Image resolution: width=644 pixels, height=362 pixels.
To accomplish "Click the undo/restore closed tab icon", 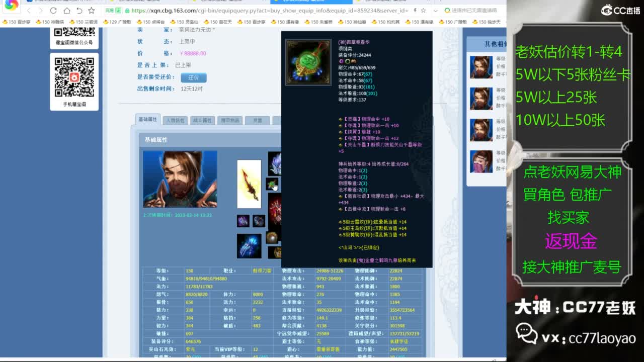I will (79, 10).
